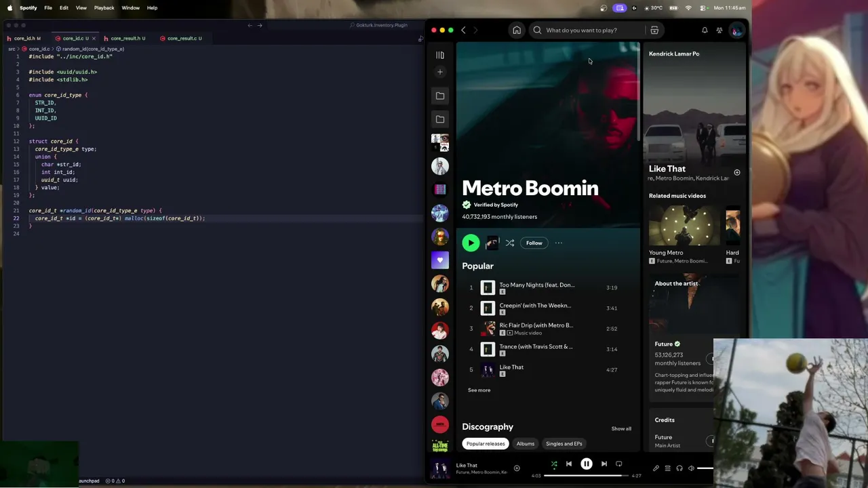
Task: Show all discography releases
Action: coord(621,428)
